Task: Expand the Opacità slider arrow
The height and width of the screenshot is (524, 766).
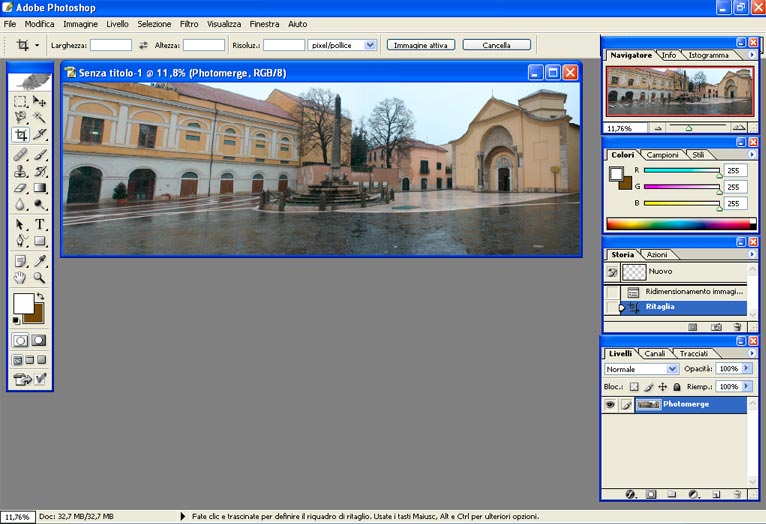Action: pos(747,369)
